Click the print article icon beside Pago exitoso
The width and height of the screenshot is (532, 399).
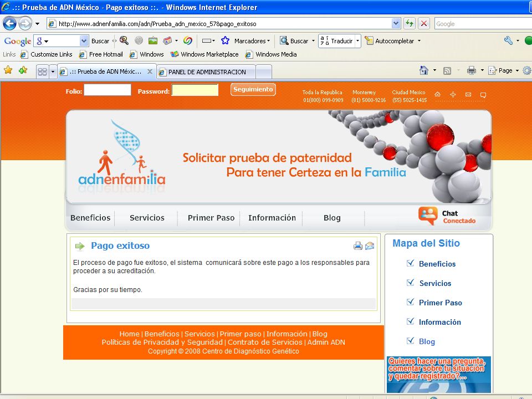[357, 245]
